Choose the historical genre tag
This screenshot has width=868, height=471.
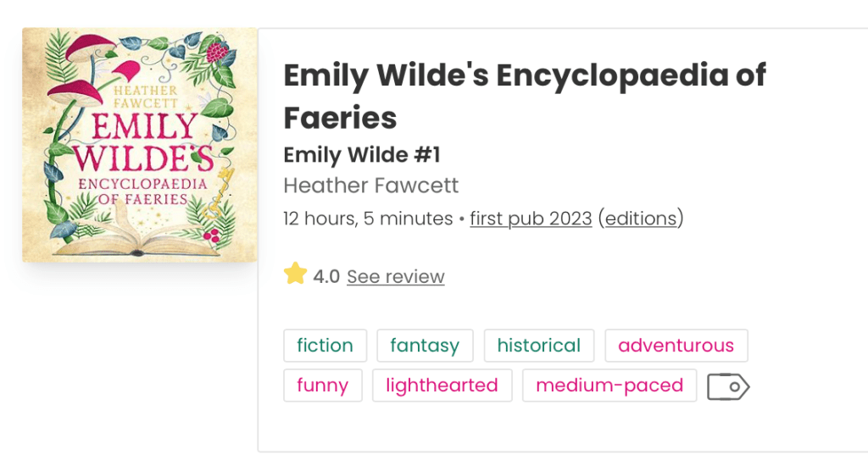(x=539, y=346)
